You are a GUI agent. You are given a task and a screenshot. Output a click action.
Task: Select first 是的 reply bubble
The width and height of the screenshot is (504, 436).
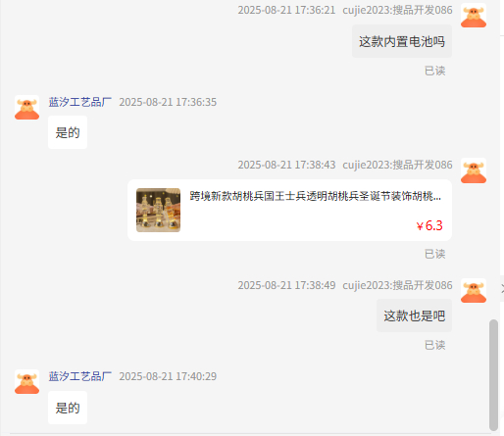point(68,132)
